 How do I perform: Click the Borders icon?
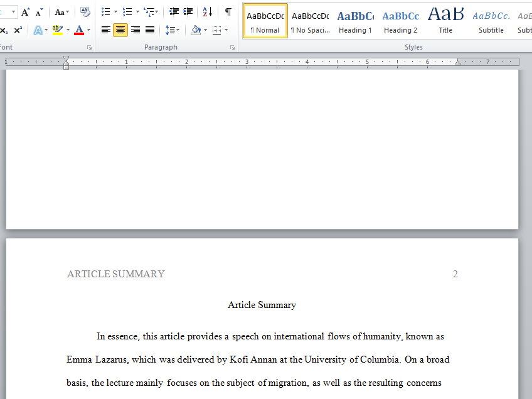216,30
